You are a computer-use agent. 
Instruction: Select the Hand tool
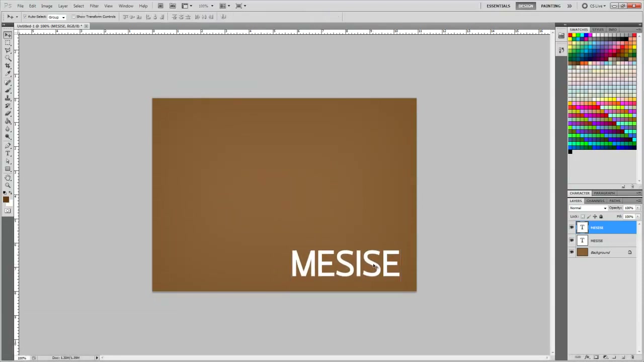8,177
